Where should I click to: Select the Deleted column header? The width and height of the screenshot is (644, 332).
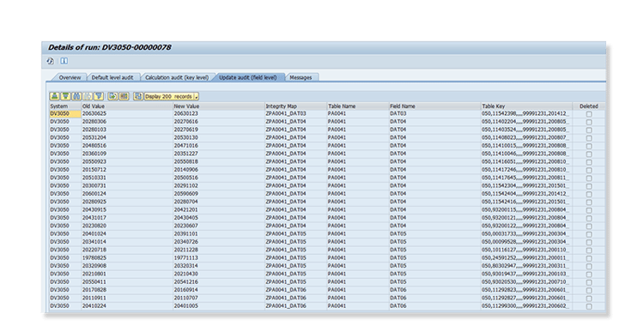pyautogui.click(x=589, y=106)
